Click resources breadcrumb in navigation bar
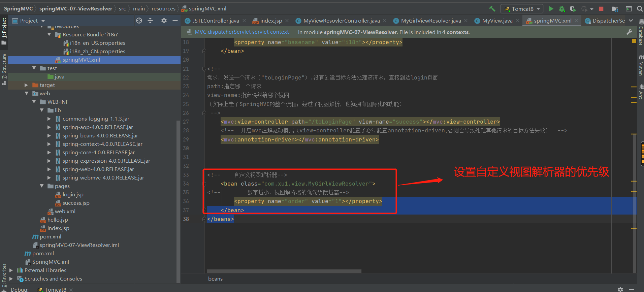The width and height of the screenshot is (644, 292). [x=163, y=9]
